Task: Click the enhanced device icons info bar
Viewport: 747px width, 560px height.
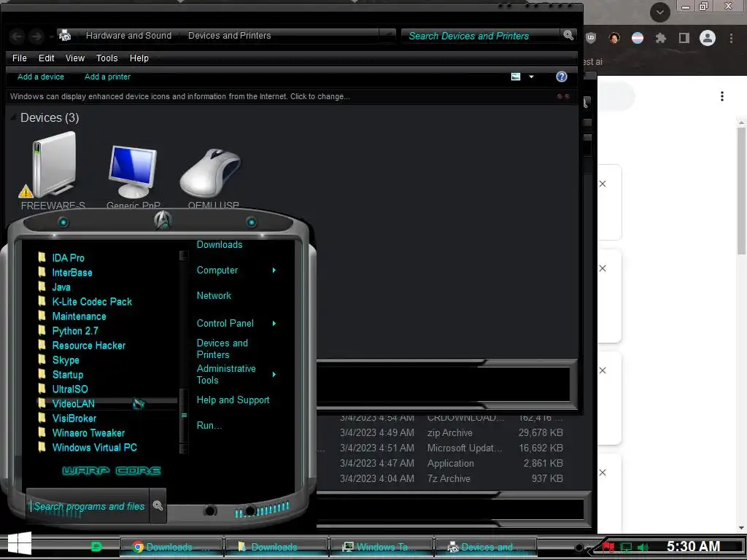Action: pyautogui.click(x=293, y=97)
